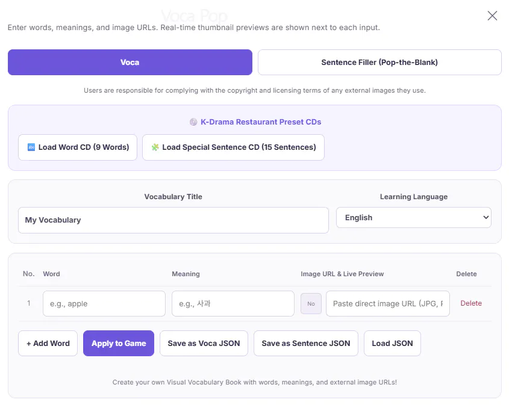Apply the vocabulary to the game
Screen dimensions: 509x420
tap(119, 343)
